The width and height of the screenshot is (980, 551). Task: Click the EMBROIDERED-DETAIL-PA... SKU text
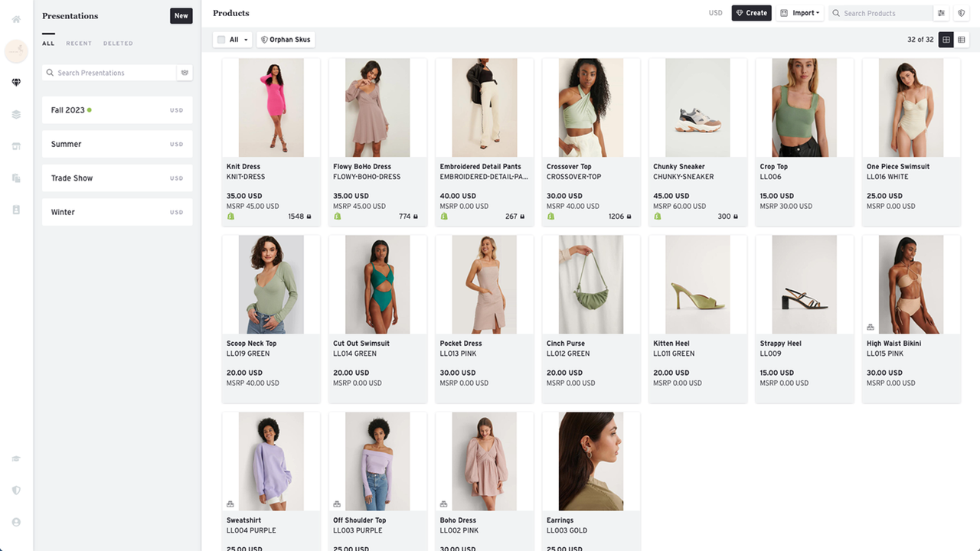484,177
